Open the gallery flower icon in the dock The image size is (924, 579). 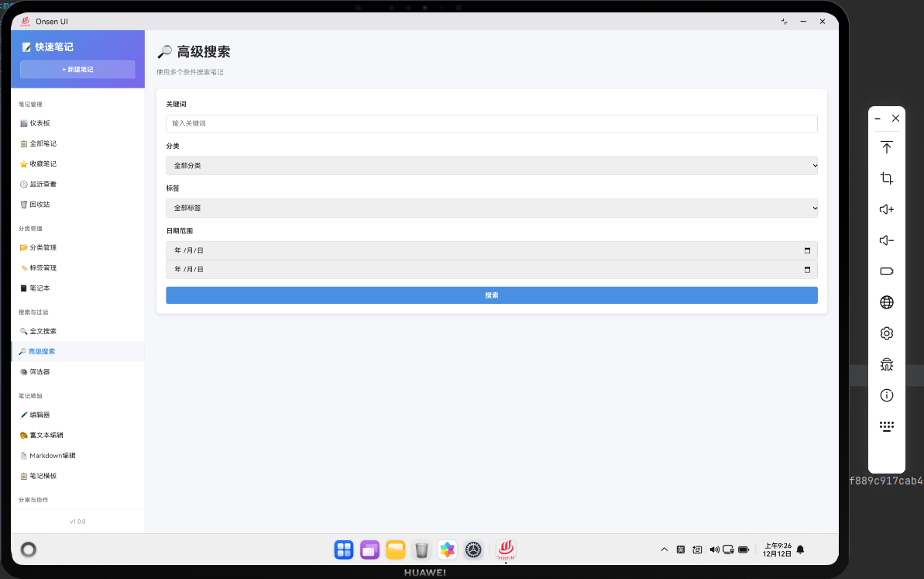coord(447,550)
